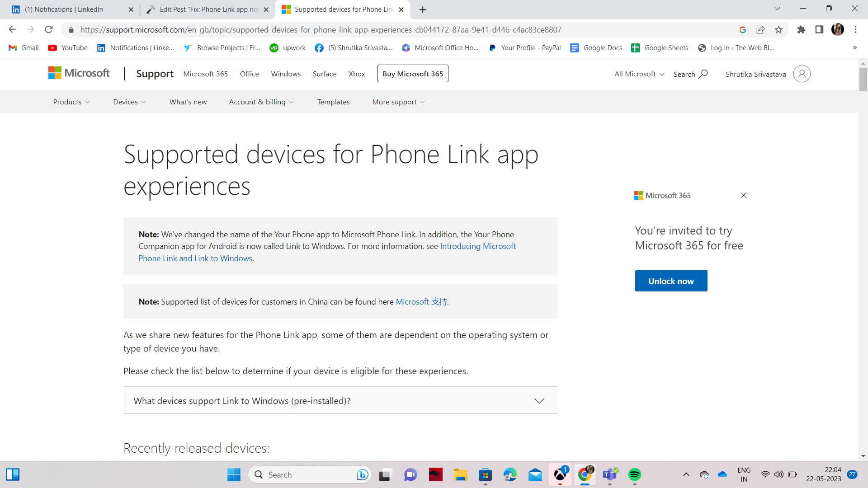Select Xbox icon in taskbar

click(561, 474)
